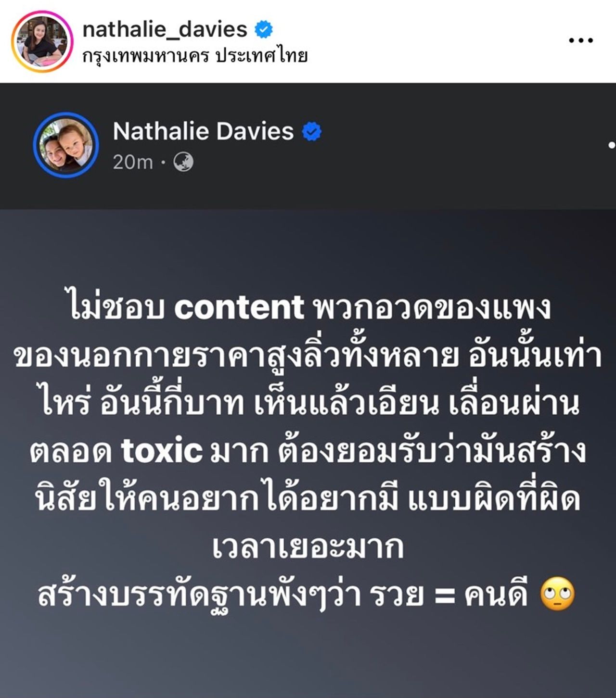The image size is (616, 698).
Task: Open the กรุงเทพมหานคร ประเทศไทย location link
Action: [x=194, y=57]
